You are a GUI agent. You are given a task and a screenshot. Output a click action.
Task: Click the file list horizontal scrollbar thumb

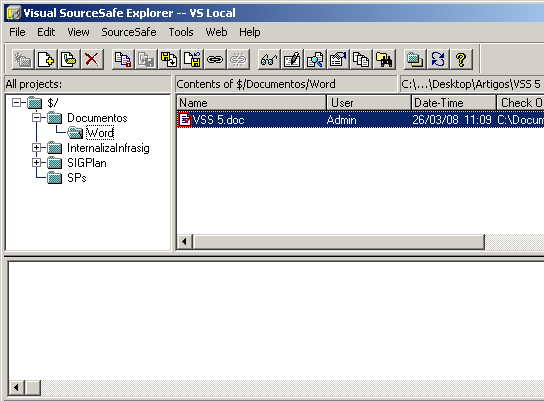coord(339,241)
